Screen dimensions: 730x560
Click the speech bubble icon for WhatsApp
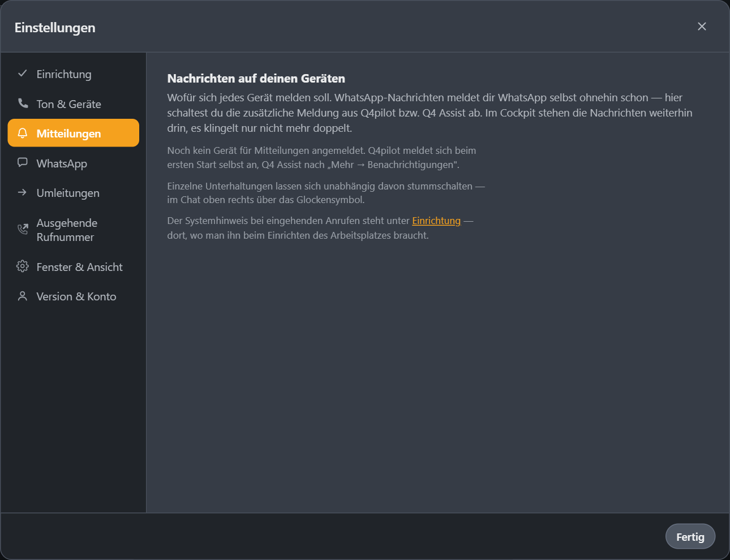click(x=23, y=163)
